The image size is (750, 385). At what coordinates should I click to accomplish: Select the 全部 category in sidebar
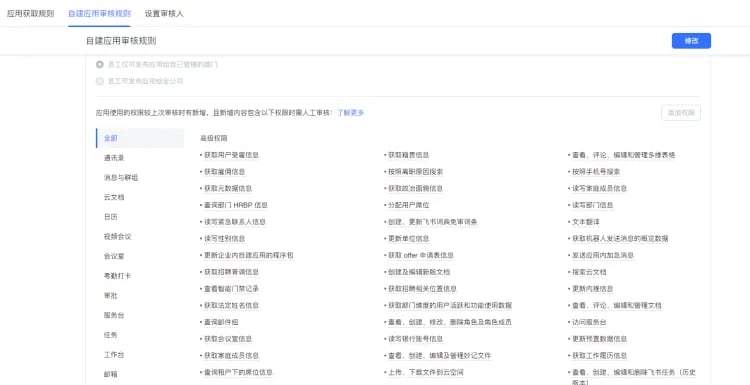point(140,138)
